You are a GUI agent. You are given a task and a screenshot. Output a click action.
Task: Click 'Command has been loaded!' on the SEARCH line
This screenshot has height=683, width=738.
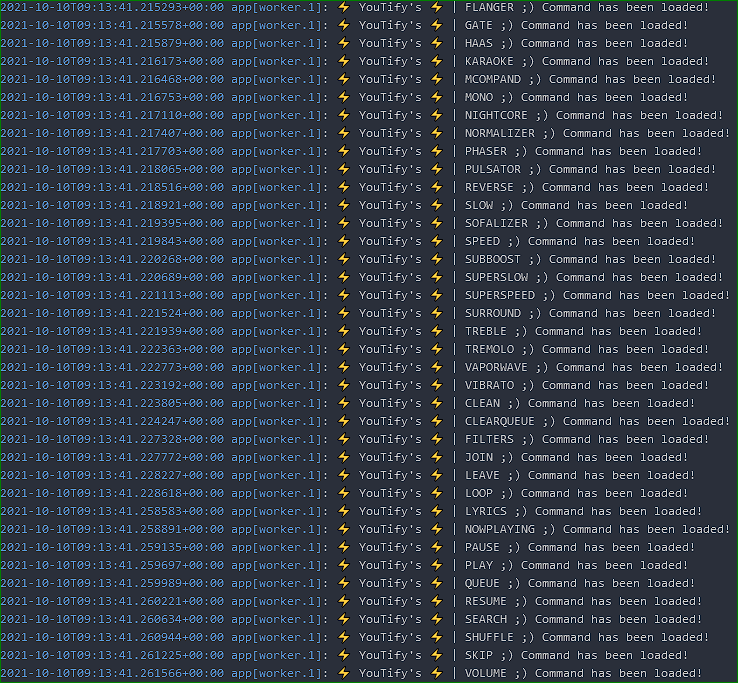click(x=618, y=619)
